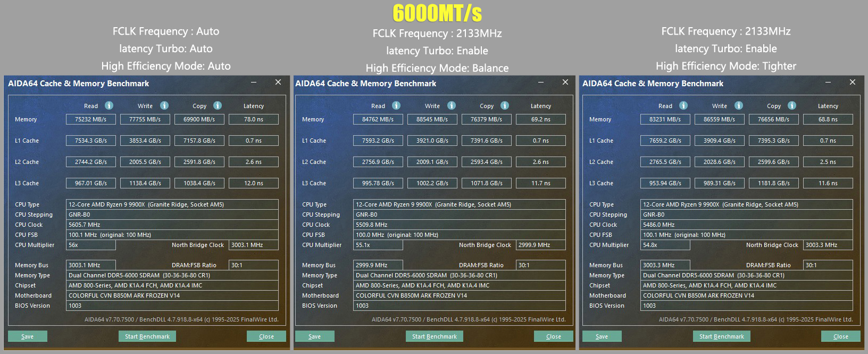Select L3 Cache Latency value 11.7 ns
The height and width of the screenshot is (354, 868).
[x=541, y=183]
